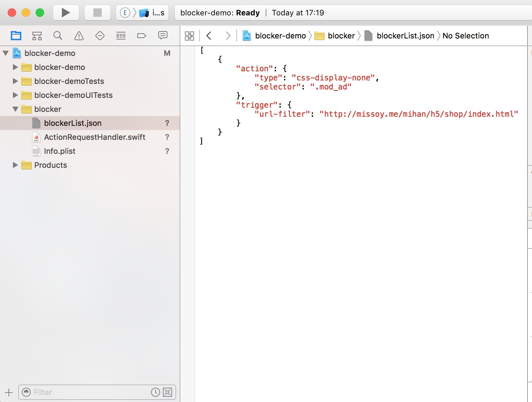Toggle recent files filter clock icon
532x402 pixels.
[x=156, y=392]
